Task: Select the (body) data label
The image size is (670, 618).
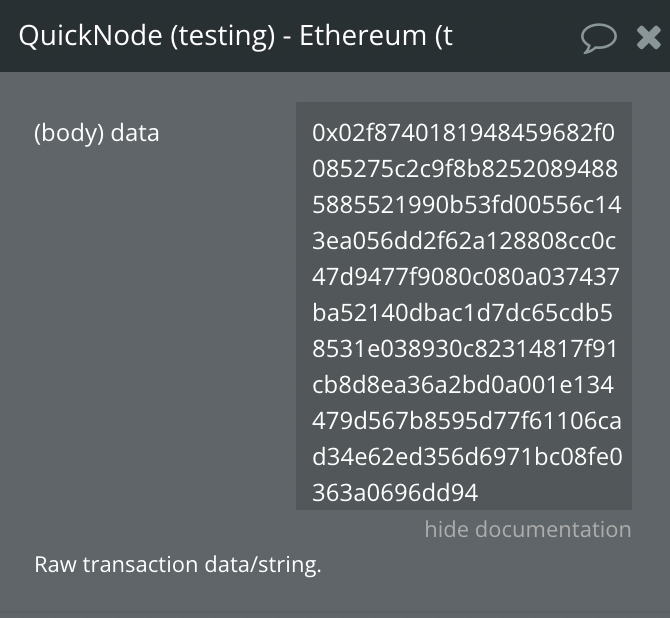Action: coord(97,133)
